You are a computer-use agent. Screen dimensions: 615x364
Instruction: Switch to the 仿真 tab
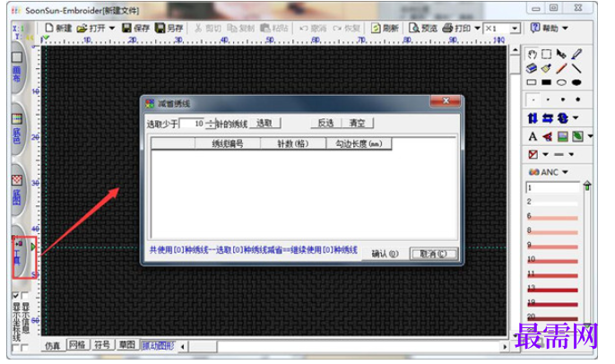(x=53, y=345)
